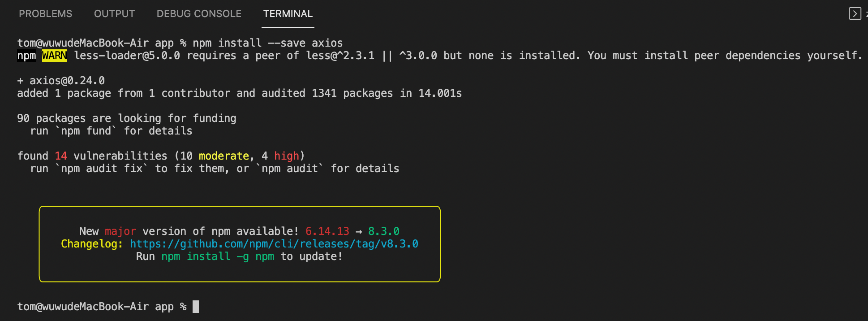Click the red 'major' word in update notice
The width and height of the screenshot is (868, 321).
click(120, 231)
